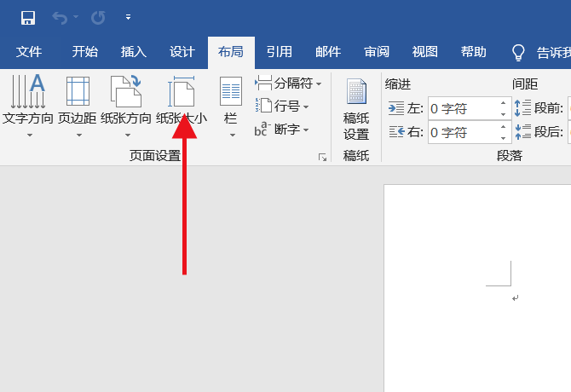Viewport: 571px width, 392px height.
Task: Click the Undo arrow icon
Action: pos(60,18)
